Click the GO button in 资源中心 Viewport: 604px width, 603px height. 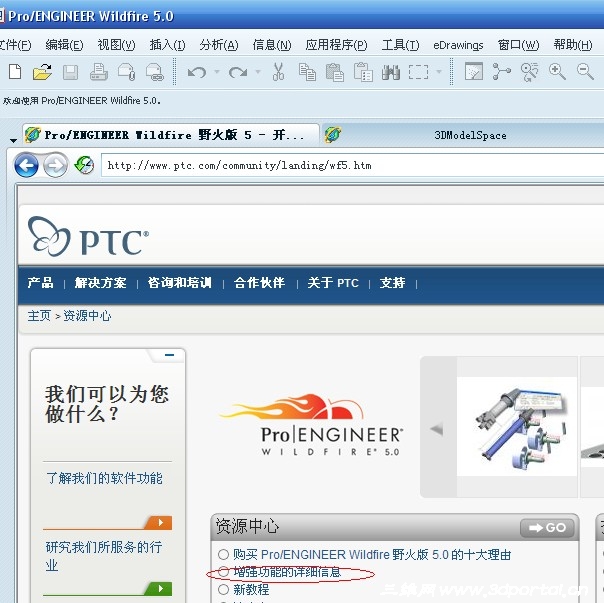point(547,527)
